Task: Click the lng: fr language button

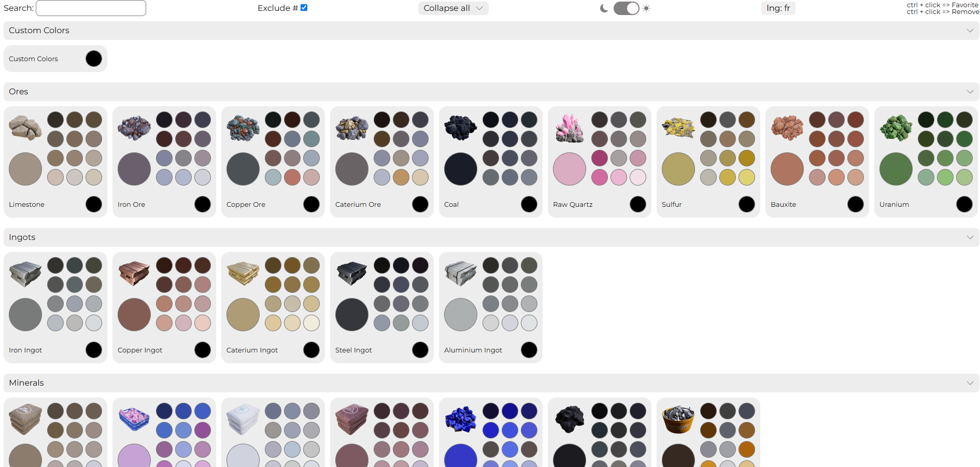Action: pos(778,8)
